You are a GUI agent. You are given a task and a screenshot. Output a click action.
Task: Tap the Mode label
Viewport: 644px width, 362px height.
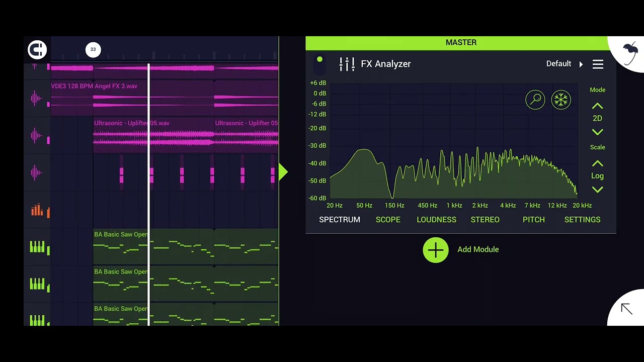(597, 90)
